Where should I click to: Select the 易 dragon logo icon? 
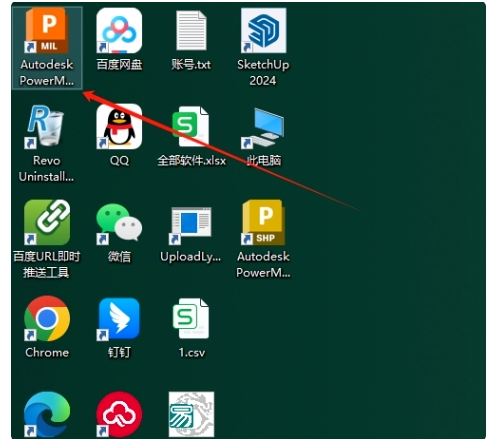191,415
